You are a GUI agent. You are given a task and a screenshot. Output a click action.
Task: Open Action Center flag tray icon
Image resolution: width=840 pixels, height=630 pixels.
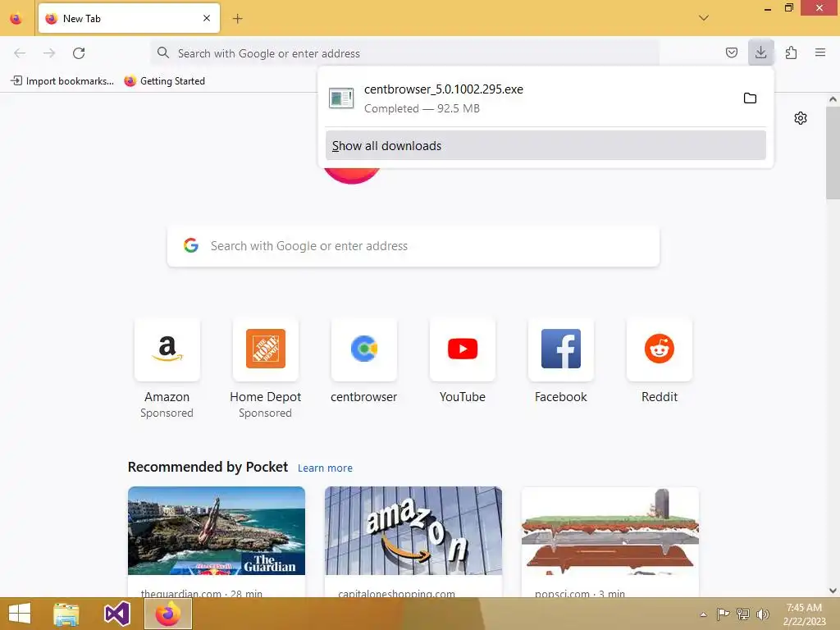point(723,614)
